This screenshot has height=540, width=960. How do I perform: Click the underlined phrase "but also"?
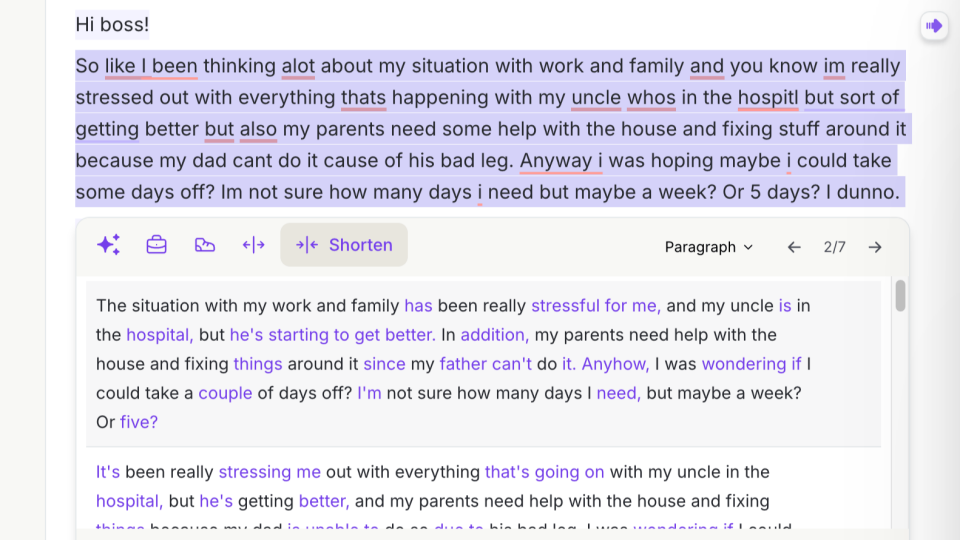(240, 130)
